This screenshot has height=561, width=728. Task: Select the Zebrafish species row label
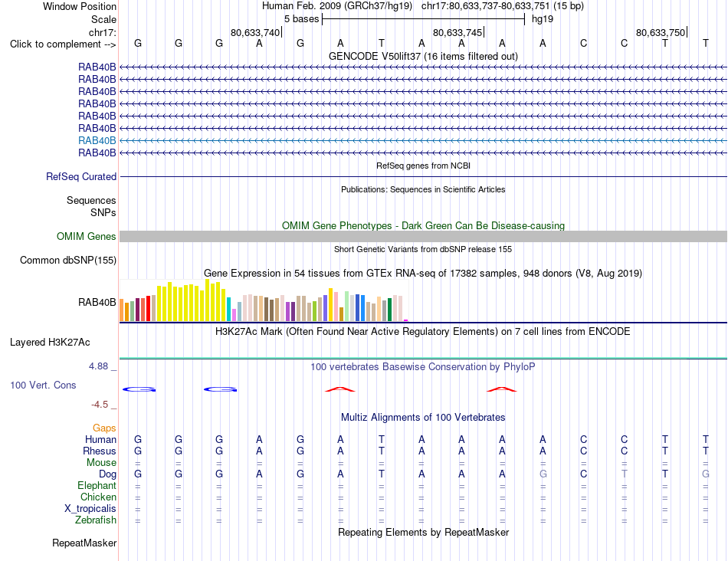96,520
